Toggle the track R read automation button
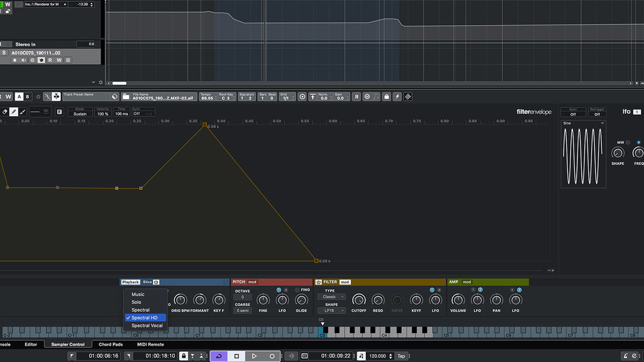The image size is (644, 362). click(x=50, y=60)
